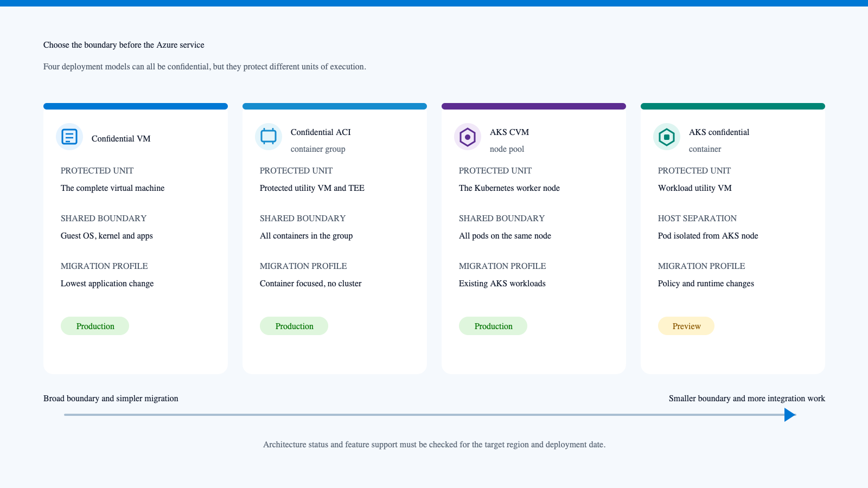Click the footnote about architecture status
Image resolution: width=868 pixels, height=488 pixels.
pos(434,445)
